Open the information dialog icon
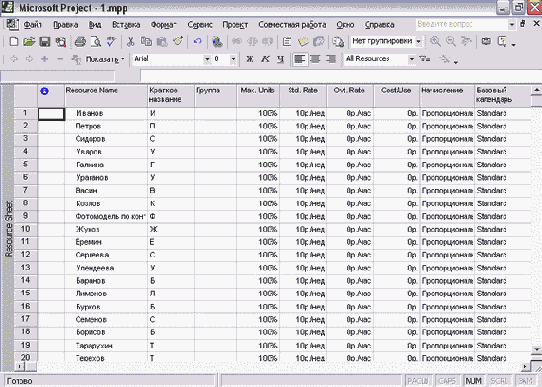 coord(287,42)
